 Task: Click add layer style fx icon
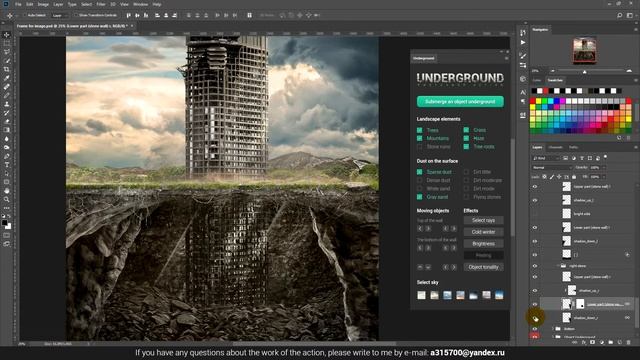coord(584,342)
